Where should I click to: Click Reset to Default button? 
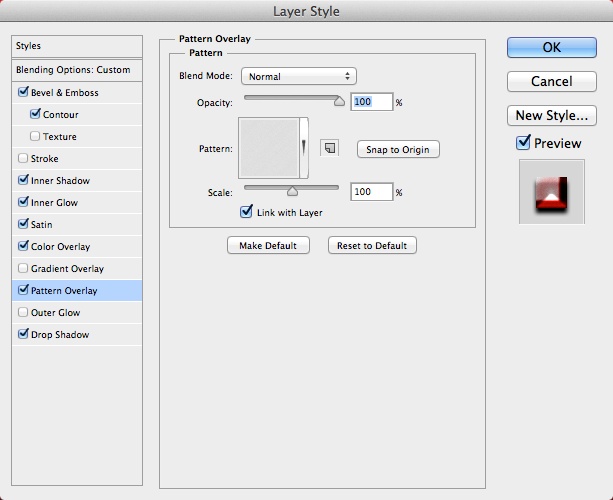coord(372,246)
